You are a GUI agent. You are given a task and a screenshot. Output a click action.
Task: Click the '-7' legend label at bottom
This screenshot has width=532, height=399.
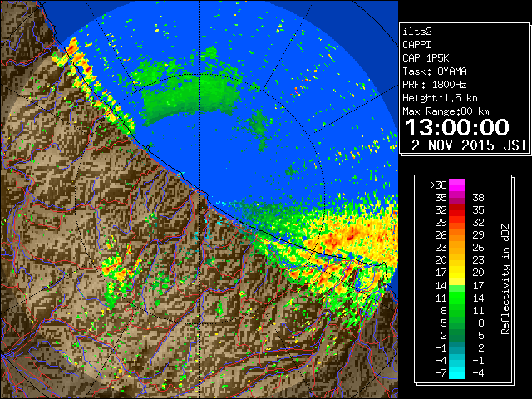441,373
